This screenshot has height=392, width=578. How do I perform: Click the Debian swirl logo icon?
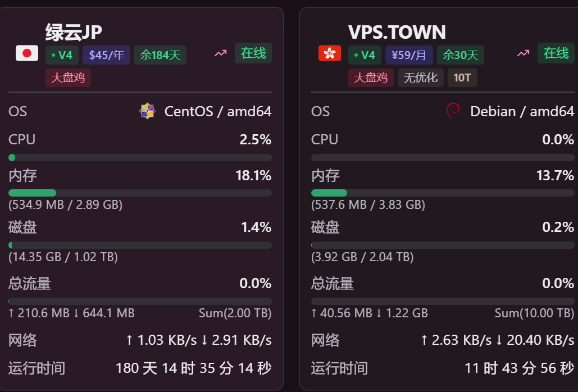point(453,111)
